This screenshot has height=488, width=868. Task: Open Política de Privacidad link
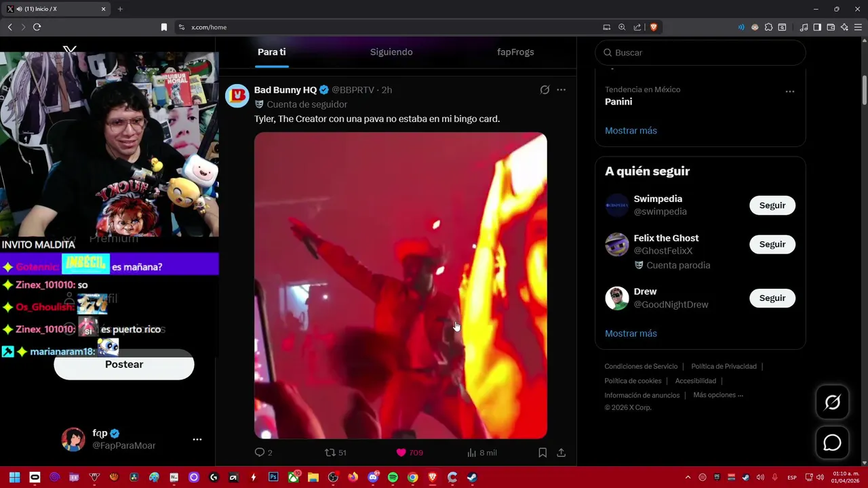point(724,367)
